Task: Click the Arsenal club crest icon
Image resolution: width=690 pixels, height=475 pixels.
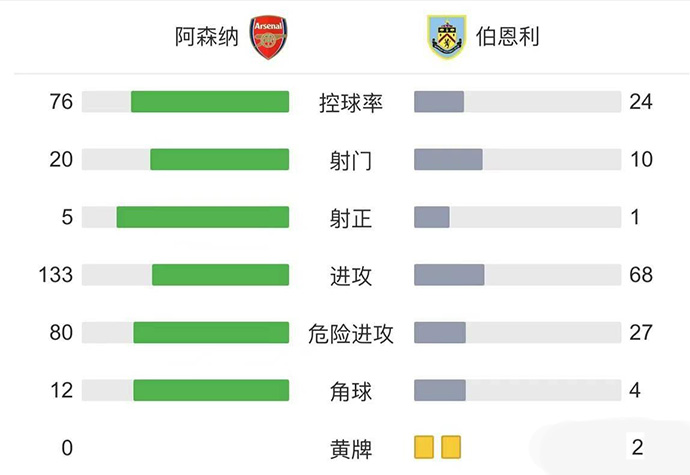Action: (268, 38)
